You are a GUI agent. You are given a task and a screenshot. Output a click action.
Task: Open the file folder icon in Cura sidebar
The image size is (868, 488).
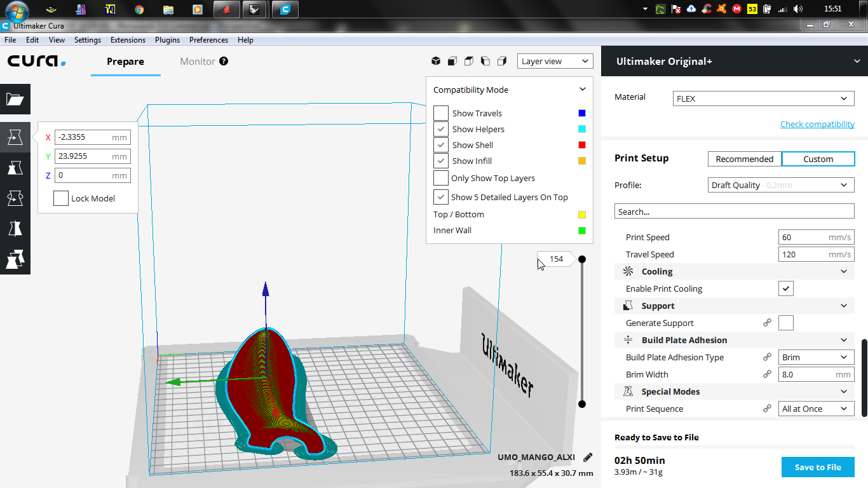click(15, 99)
